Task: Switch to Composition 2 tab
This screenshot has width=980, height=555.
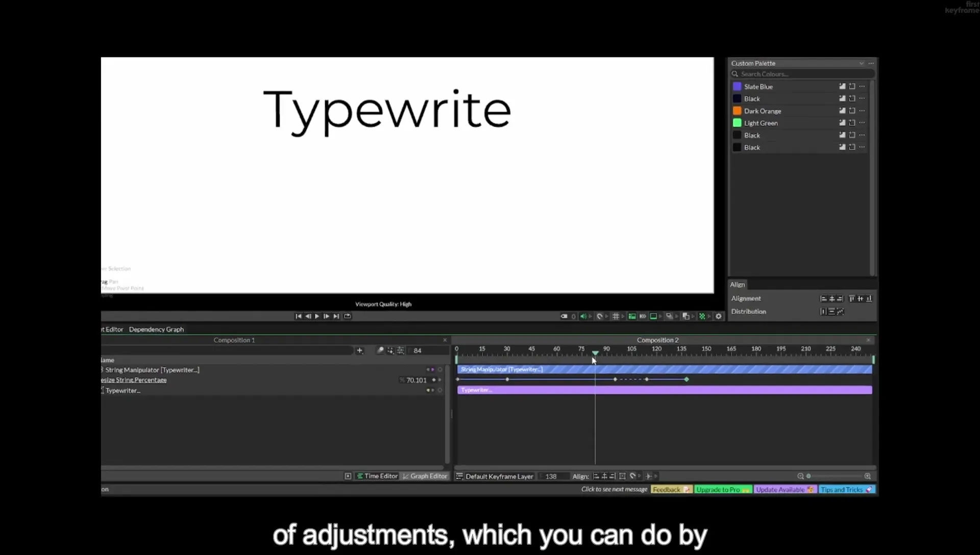Action: click(x=657, y=340)
